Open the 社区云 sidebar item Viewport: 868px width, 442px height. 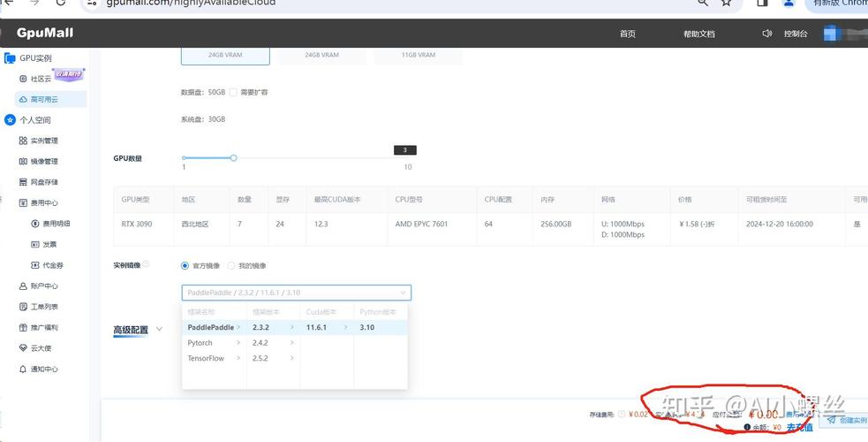click(x=41, y=79)
